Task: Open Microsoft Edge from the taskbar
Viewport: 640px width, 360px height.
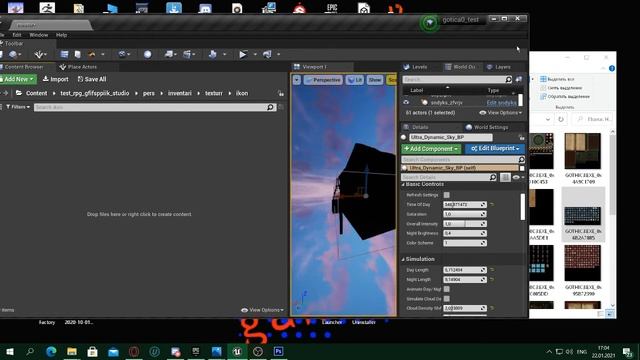Action: click(51, 351)
